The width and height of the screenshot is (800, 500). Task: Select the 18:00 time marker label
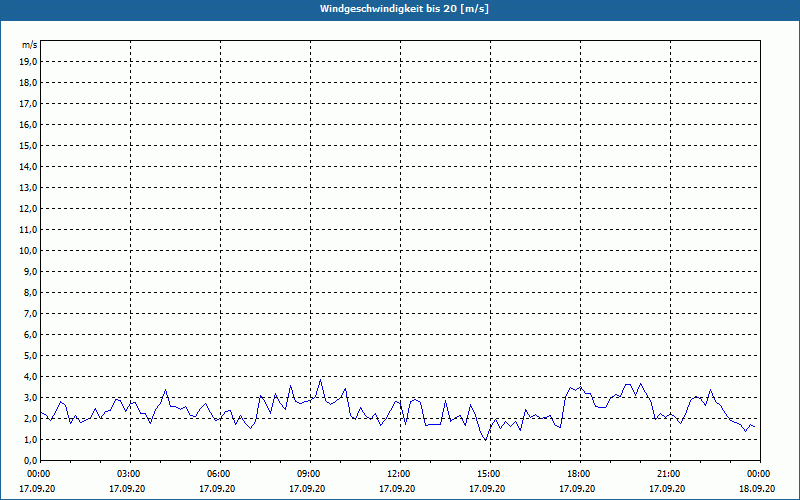tap(579, 473)
